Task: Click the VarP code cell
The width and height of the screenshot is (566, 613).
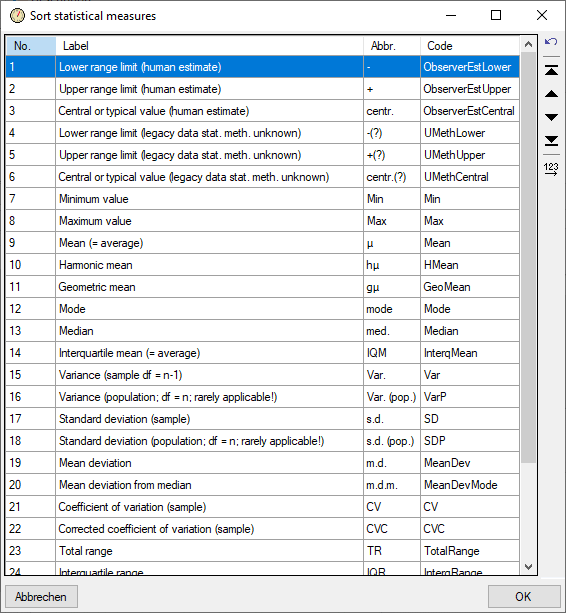Action: tap(470, 397)
